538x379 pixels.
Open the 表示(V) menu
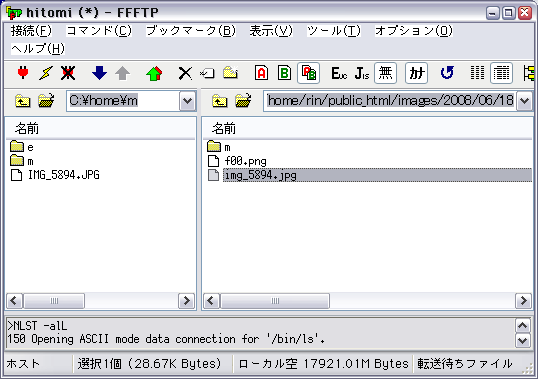click(271, 31)
